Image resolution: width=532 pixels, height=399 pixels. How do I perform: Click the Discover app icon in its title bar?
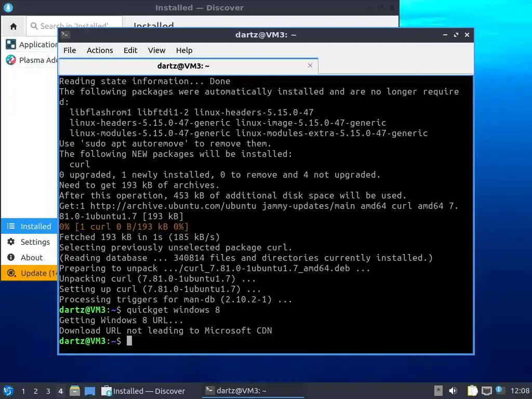[x=8, y=7]
